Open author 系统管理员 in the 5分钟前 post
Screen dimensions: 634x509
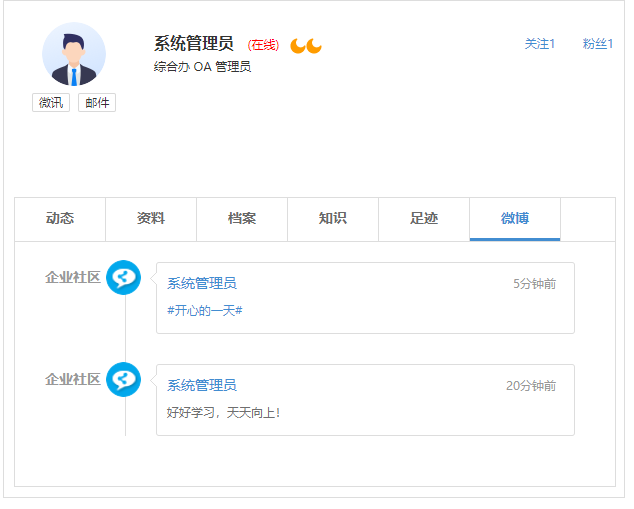pyautogui.click(x=202, y=284)
